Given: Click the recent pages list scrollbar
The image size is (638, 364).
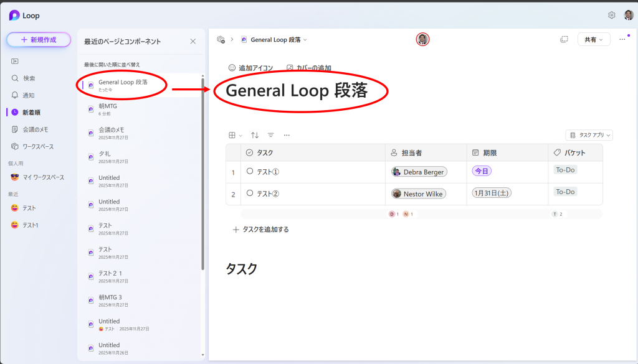Looking at the screenshot, I should (202, 174).
